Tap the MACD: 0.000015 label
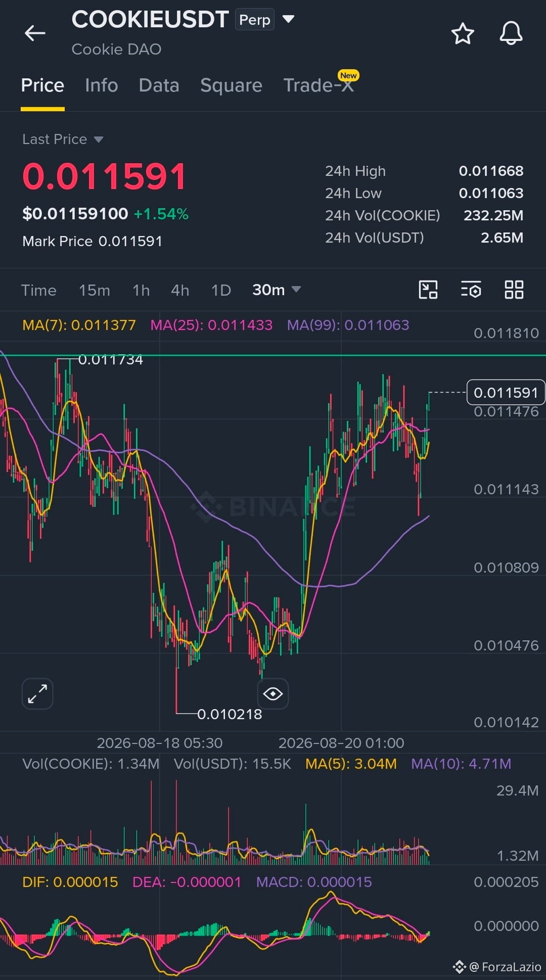 pos(314,882)
